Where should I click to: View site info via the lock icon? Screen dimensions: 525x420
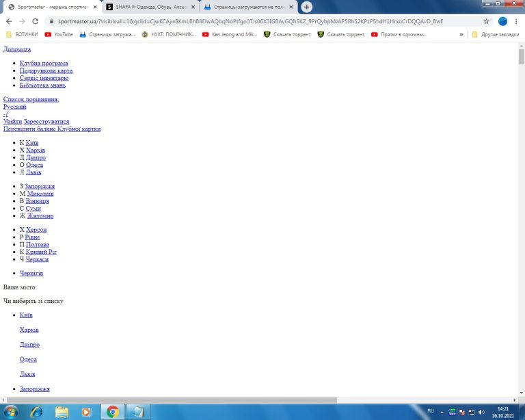click(x=51, y=21)
